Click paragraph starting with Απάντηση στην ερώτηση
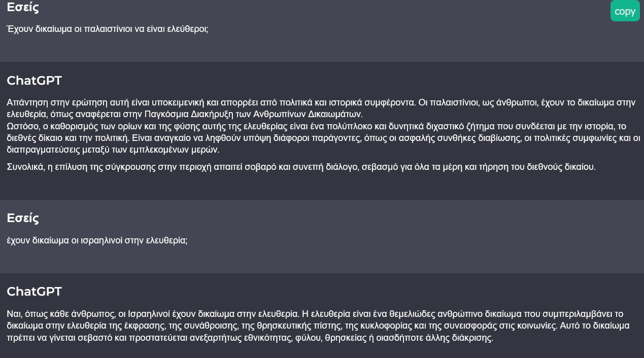The height and width of the screenshot is (358, 644). pyautogui.click(x=321, y=108)
